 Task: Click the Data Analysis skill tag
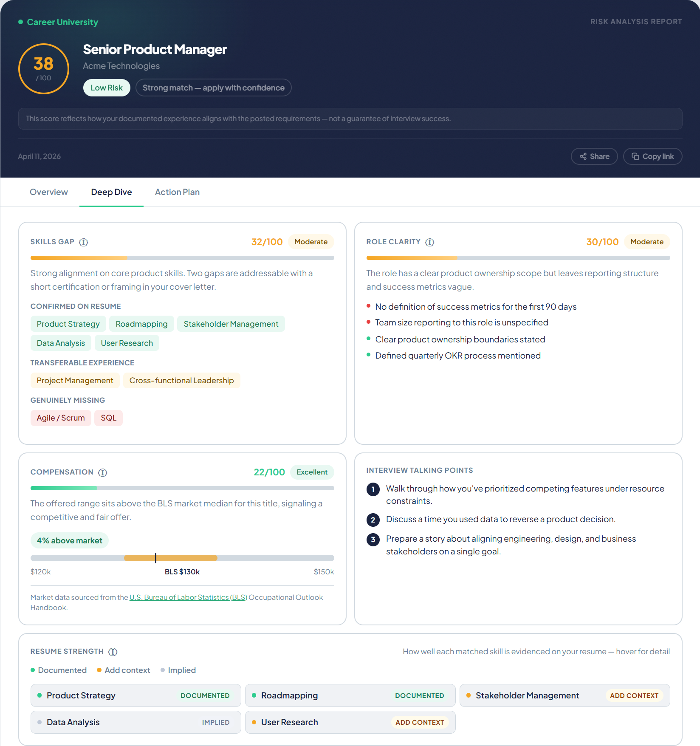point(61,343)
